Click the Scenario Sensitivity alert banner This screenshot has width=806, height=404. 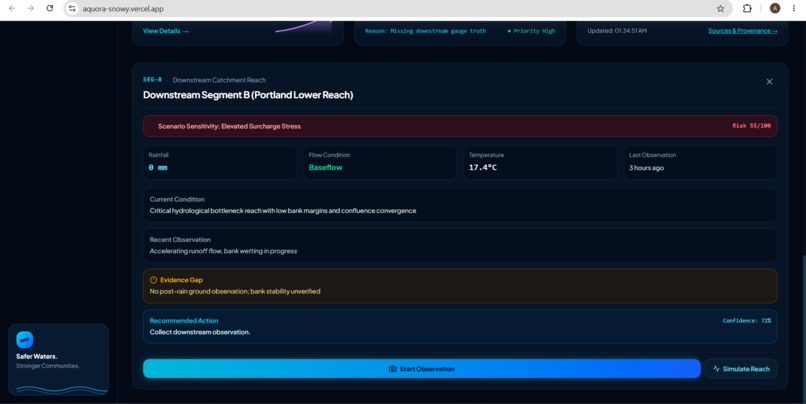pos(460,126)
